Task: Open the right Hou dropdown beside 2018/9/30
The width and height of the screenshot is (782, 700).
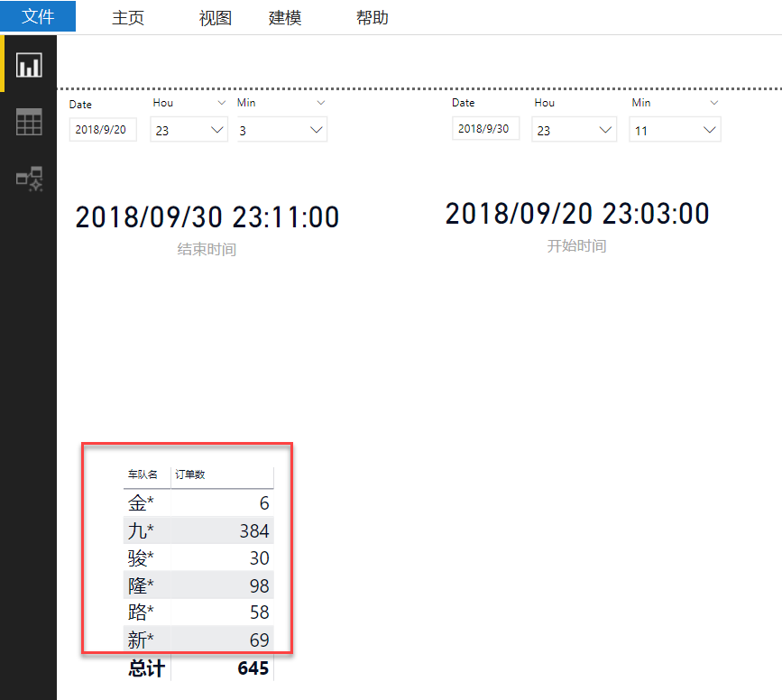Action: tap(574, 130)
